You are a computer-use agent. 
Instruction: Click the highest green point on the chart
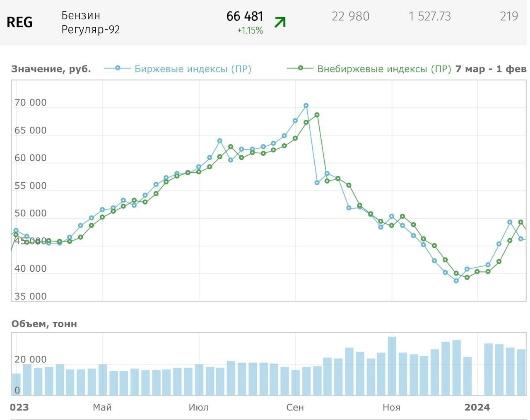pyautogui.click(x=317, y=115)
